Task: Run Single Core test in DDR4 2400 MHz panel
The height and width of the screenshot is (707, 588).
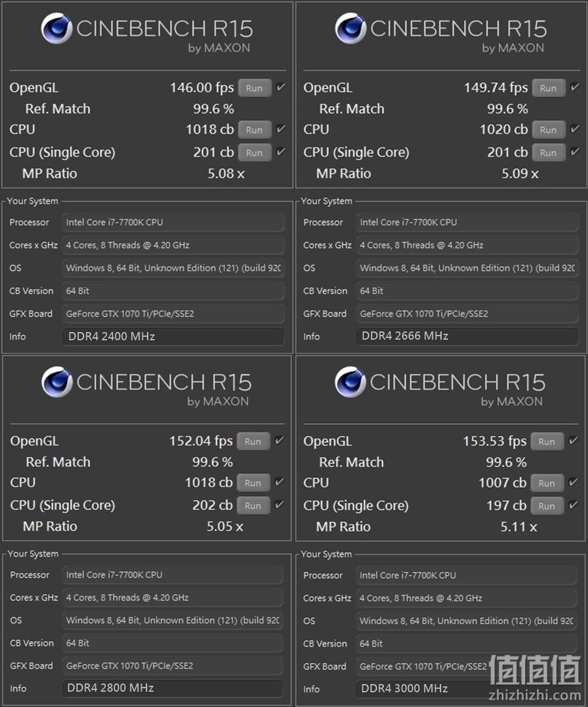Action: [255, 153]
